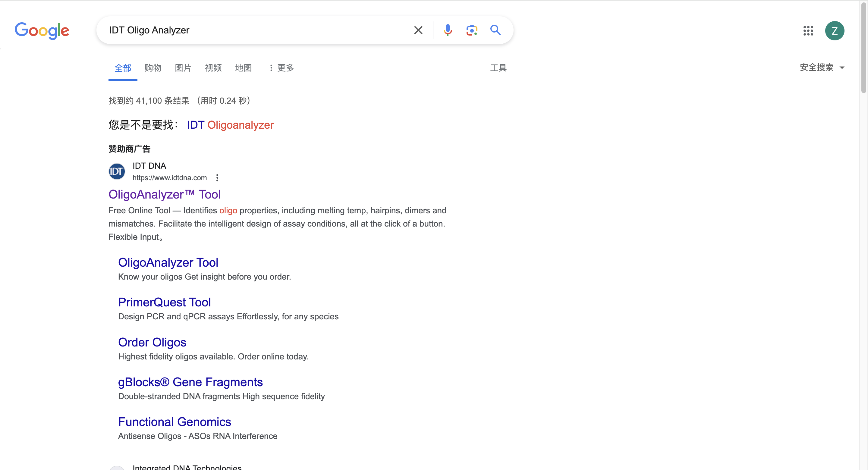
Task: Open Google Lens image search icon
Action: (471, 30)
